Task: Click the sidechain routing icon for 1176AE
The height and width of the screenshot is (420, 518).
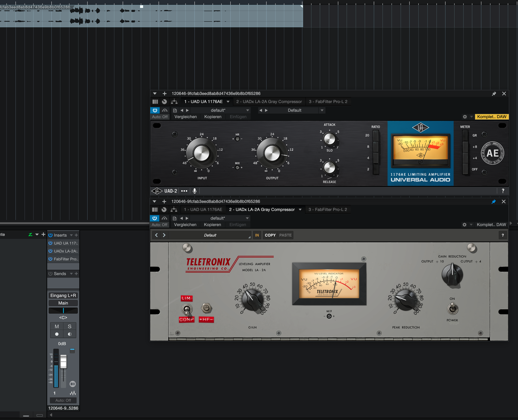Action: 174,102
